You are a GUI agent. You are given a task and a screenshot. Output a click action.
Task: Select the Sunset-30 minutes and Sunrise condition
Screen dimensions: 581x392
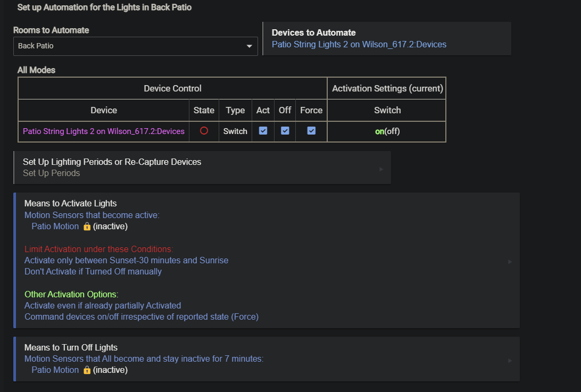pos(126,261)
